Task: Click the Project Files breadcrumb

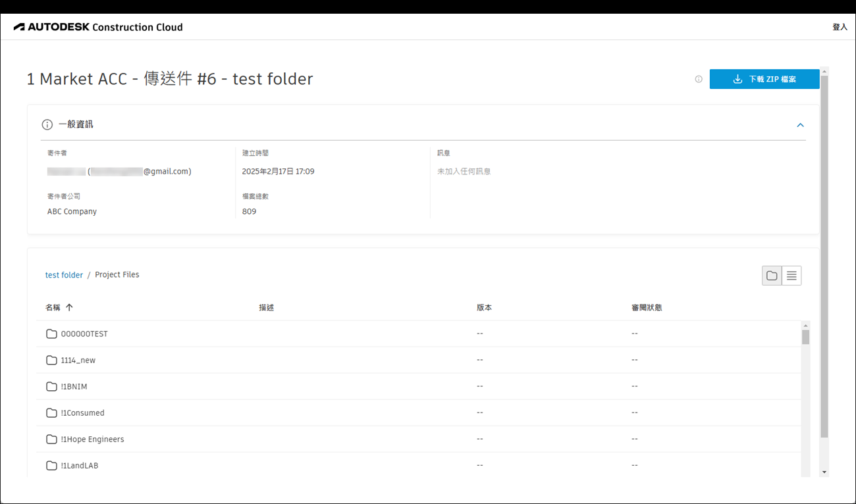Action: click(117, 275)
